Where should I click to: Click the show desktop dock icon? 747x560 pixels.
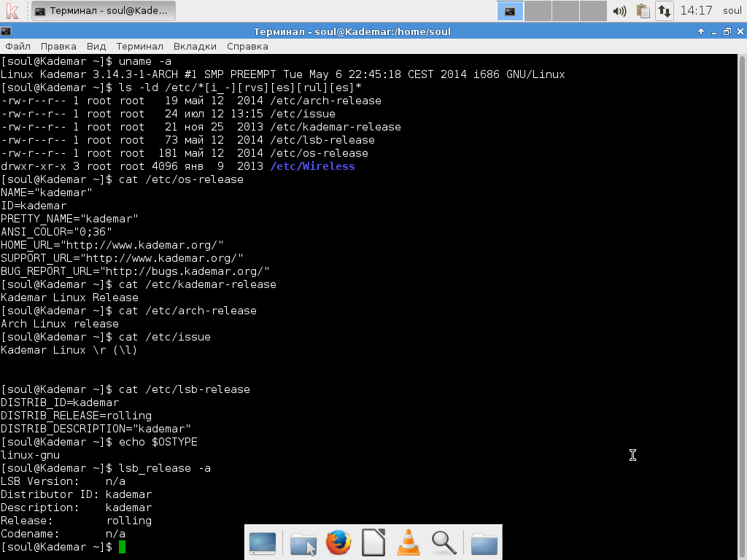pos(263,543)
